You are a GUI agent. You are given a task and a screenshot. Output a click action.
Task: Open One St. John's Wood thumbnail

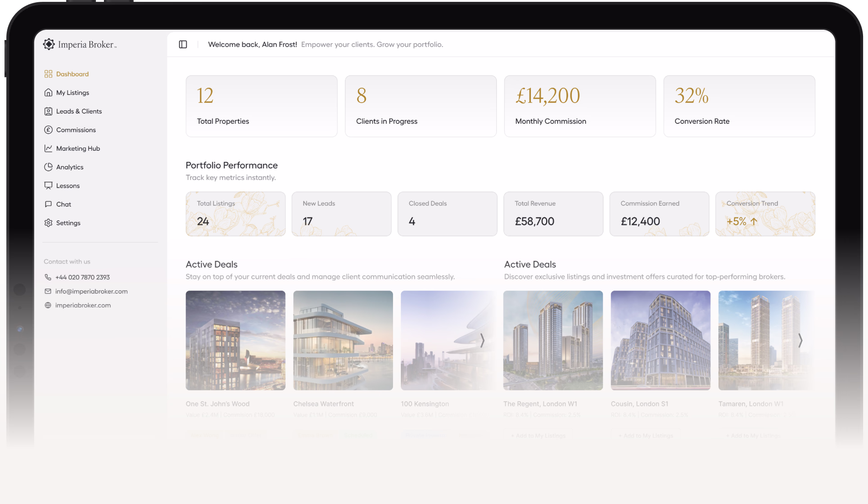tap(235, 340)
